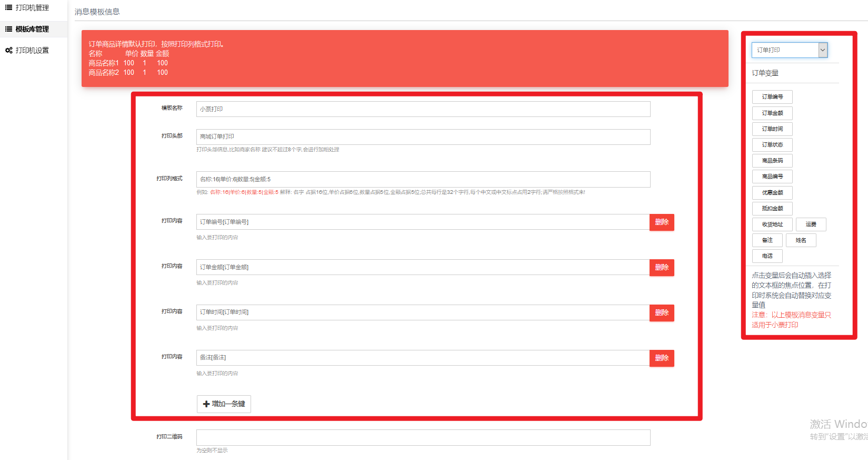
Task: Delete the 订单编号 print content row
Action: click(x=662, y=222)
